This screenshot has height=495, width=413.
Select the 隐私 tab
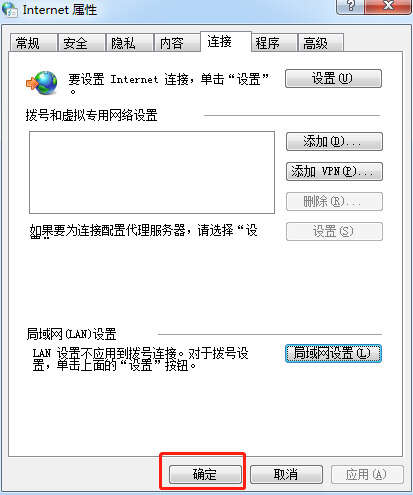(129, 43)
